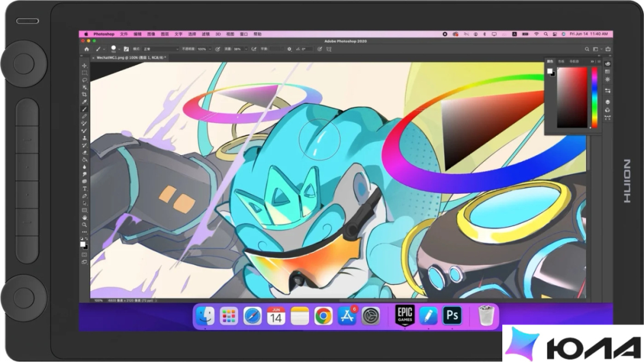Click the toolbox foreground color square
Viewport: 644px width, 362px height.
(x=83, y=244)
